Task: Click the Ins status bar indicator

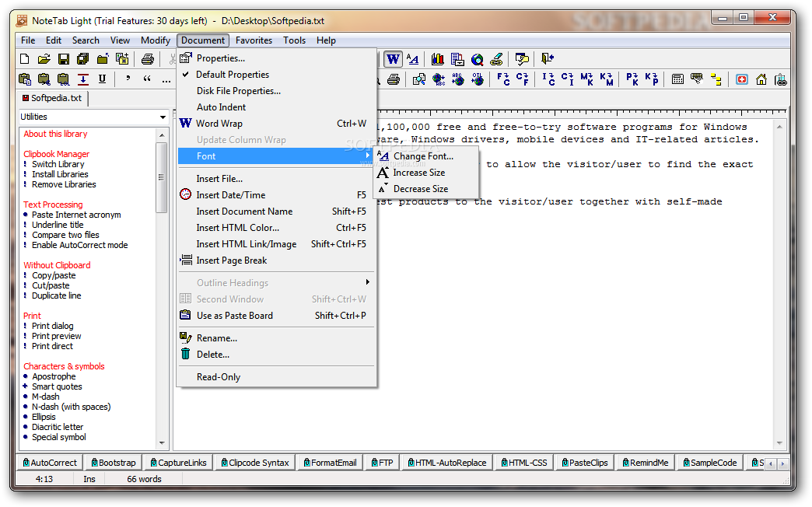Action: click(x=89, y=480)
